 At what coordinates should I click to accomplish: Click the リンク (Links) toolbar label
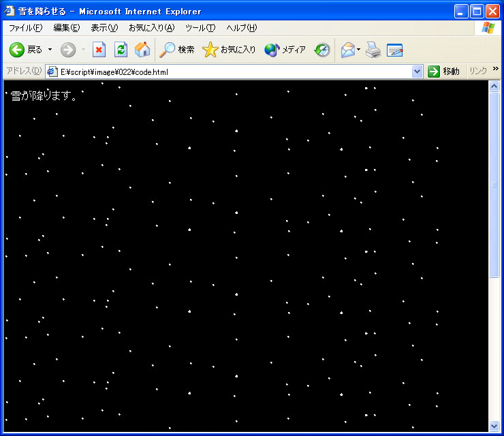(478, 71)
